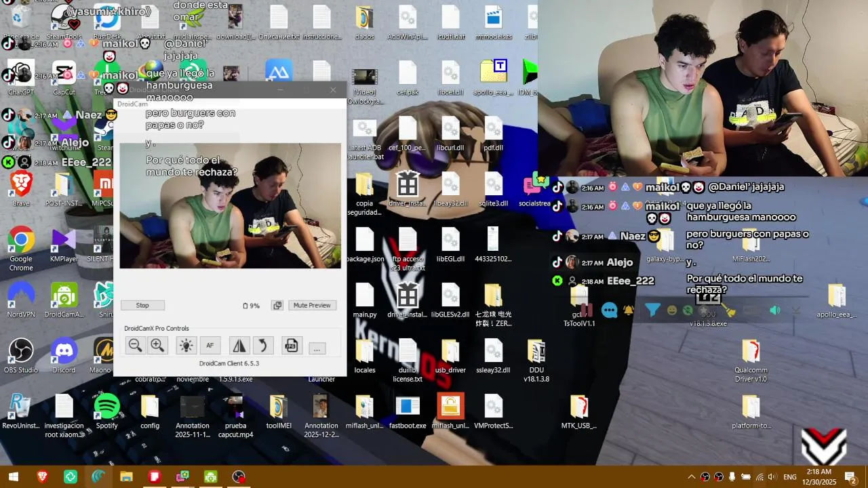Select the usb_driver folder
The width and height of the screenshot is (868, 488).
(450, 356)
